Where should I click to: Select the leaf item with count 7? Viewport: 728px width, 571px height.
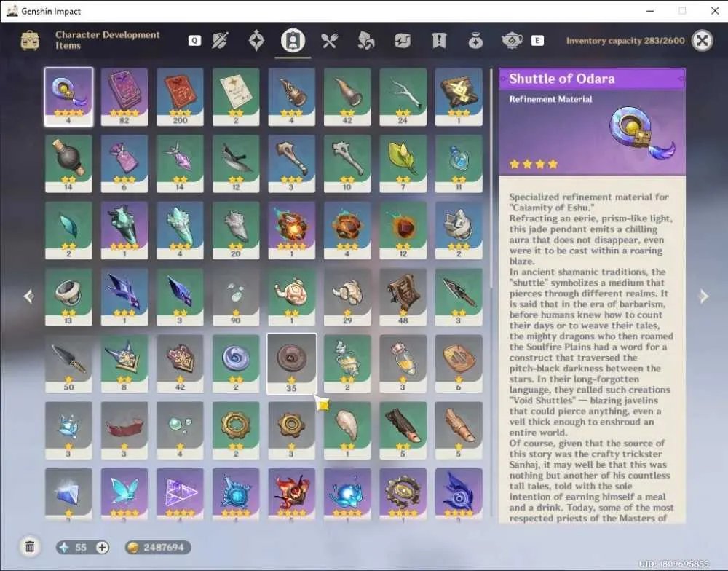(403, 164)
